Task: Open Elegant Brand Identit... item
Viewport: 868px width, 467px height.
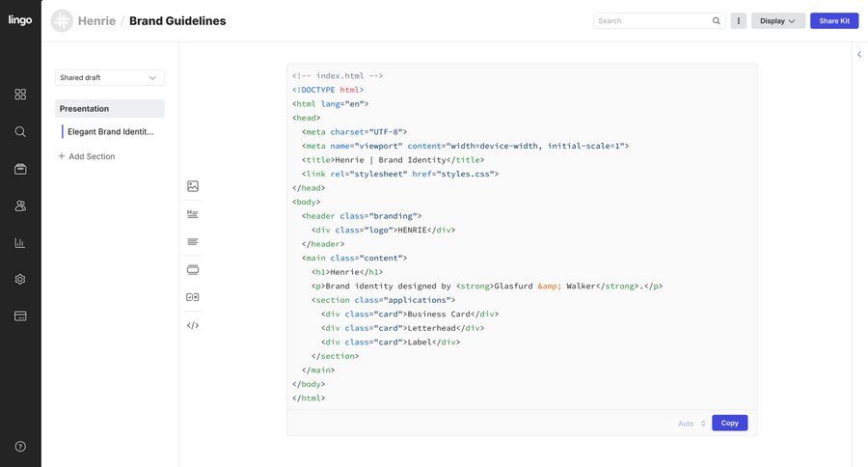Action: pyautogui.click(x=110, y=132)
